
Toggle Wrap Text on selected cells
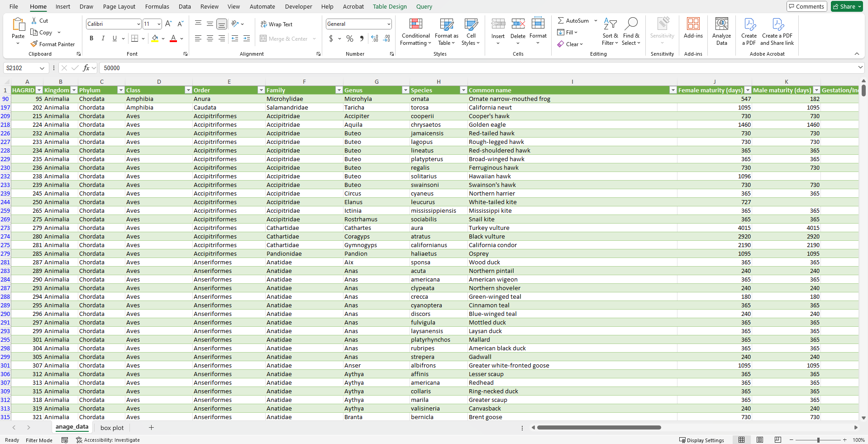277,24
